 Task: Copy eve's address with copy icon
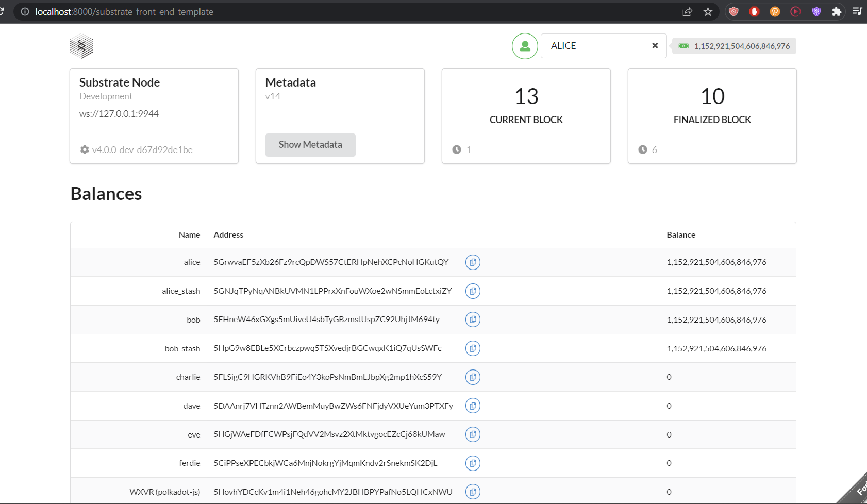point(473,434)
